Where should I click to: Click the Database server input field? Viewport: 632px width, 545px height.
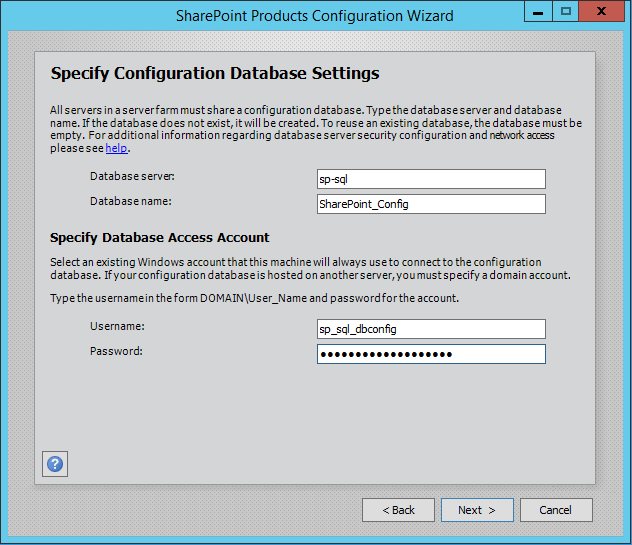[430, 179]
